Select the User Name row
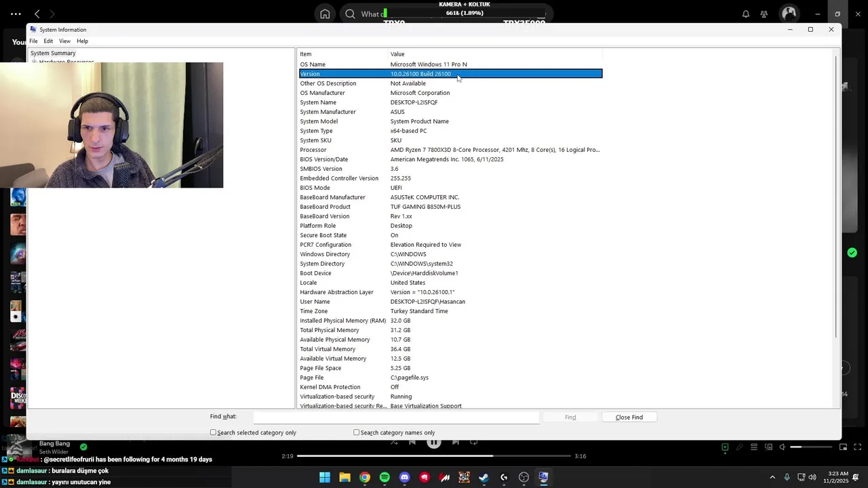This screenshot has width=868, height=488. pyautogui.click(x=450, y=302)
